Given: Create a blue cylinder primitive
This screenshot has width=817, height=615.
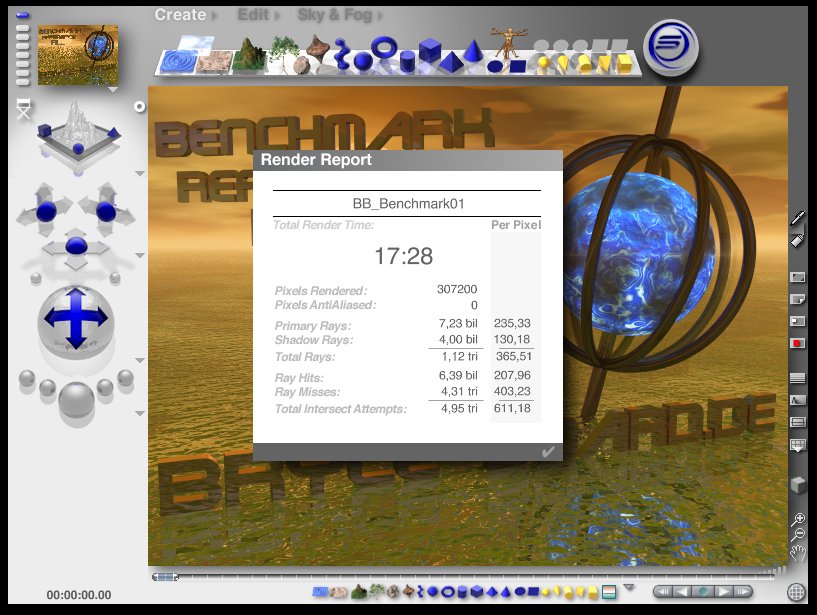Looking at the screenshot, I should point(407,61).
